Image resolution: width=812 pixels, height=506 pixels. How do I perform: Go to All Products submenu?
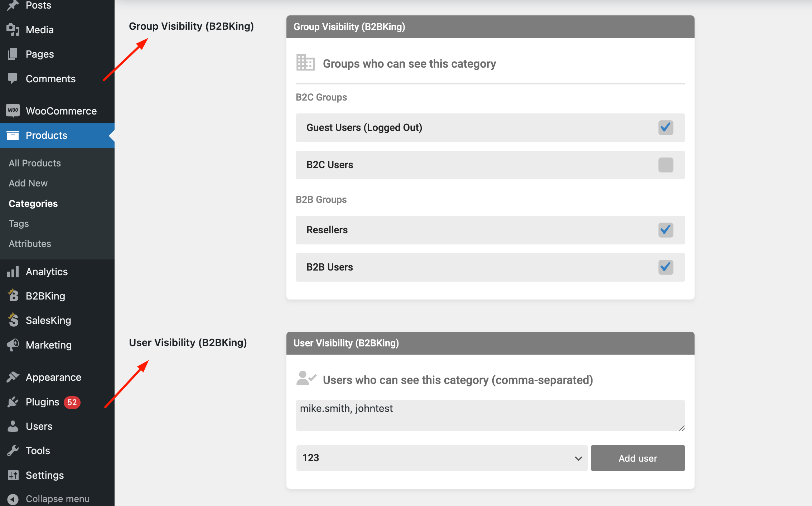35,163
